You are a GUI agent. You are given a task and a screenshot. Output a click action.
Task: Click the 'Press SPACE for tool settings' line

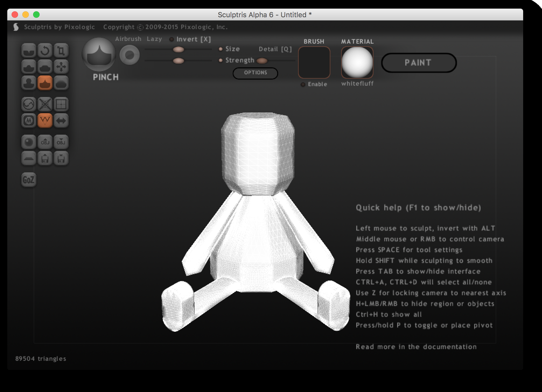409,250
